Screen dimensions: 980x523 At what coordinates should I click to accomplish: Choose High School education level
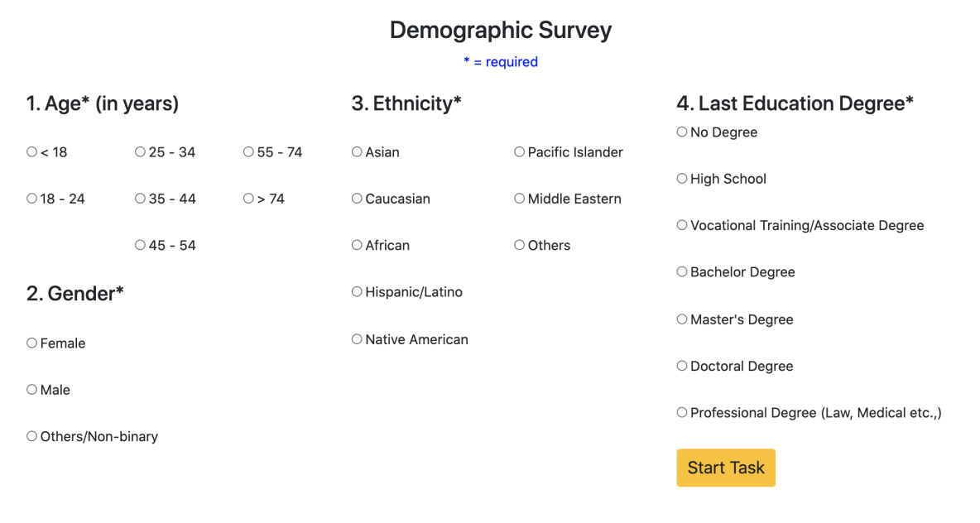682,179
